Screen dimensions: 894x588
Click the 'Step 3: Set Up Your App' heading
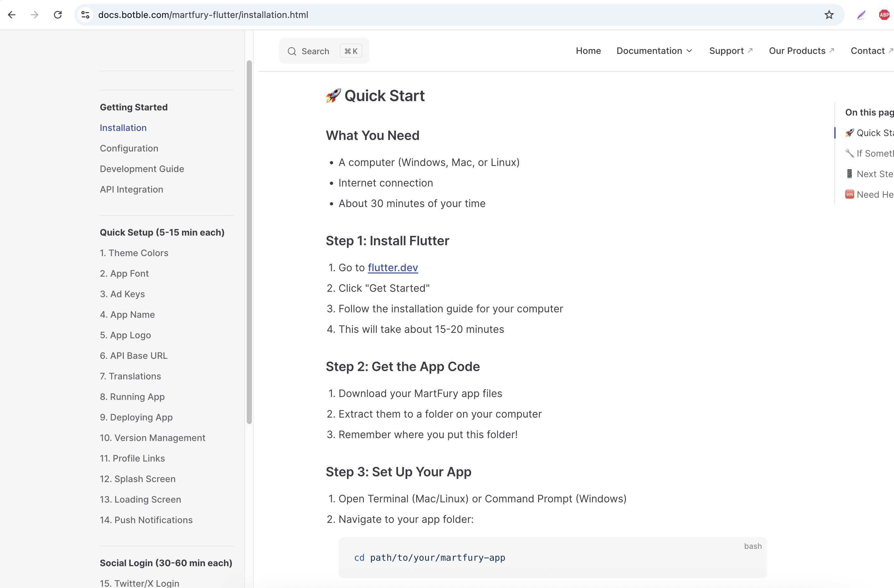click(399, 472)
